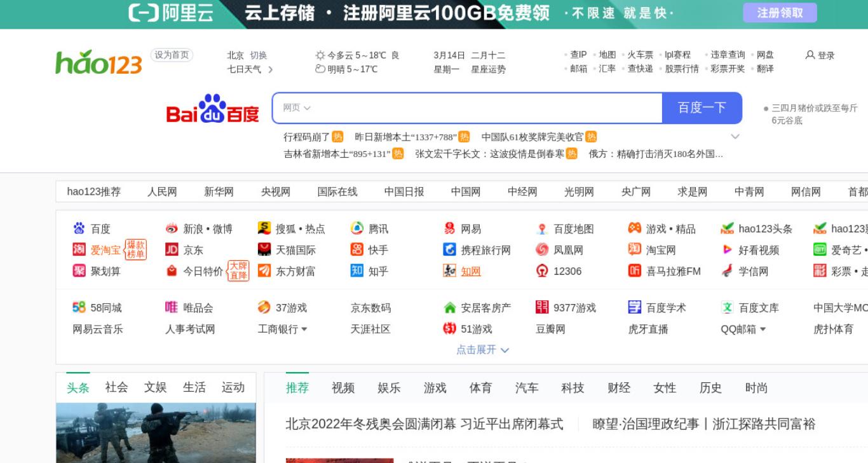The image size is (868, 463).
Task: Open 火车票 tool link
Action: 641,55
